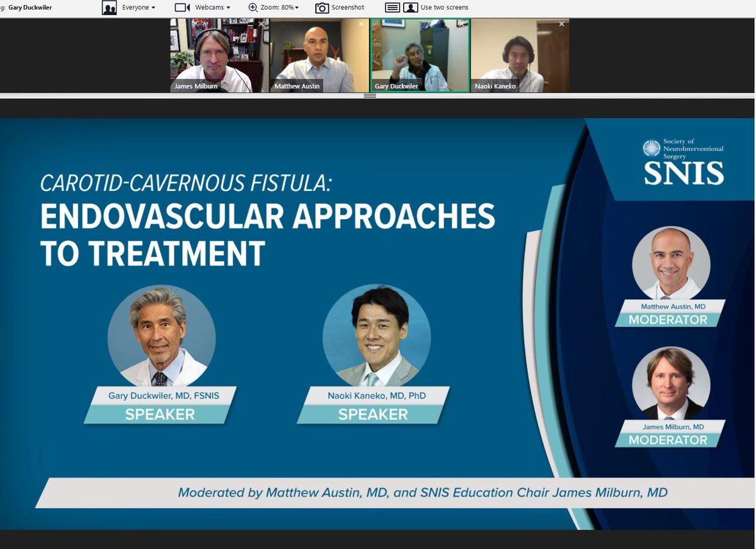
Task: Close Gary Duckwiler's webcam tile
Action: (x=461, y=24)
